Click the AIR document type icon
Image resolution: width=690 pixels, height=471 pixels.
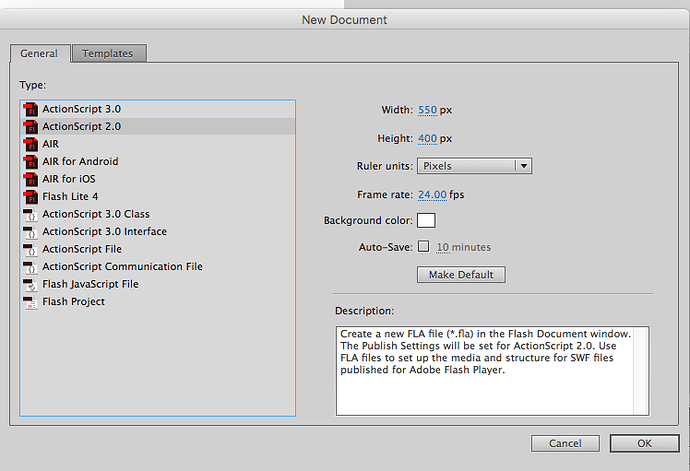(x=30, y=144)
